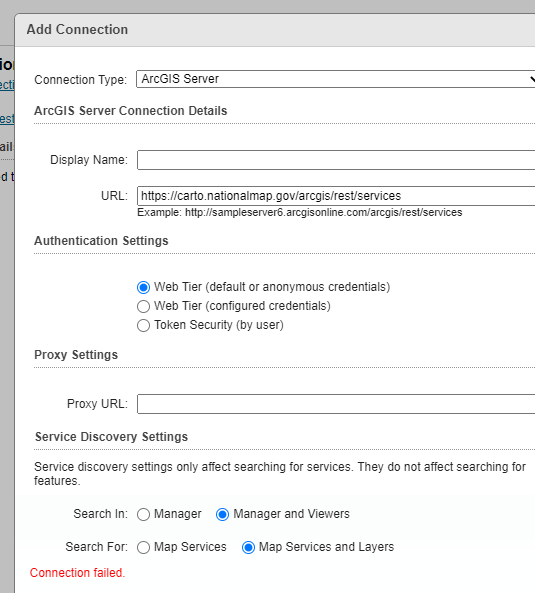This screenshot has height=593, width=535.
Task: Select Web Tier default or anonymous credentials
Action: [143, 287]
